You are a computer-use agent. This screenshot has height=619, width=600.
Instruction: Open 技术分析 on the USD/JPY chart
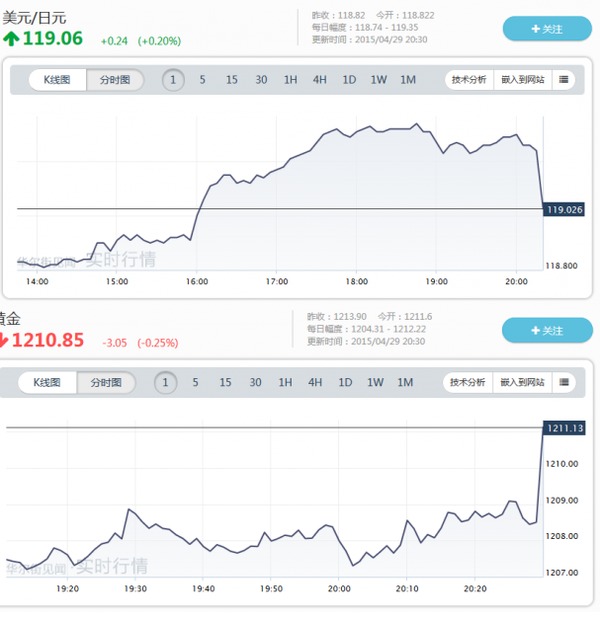coord(469,79)
